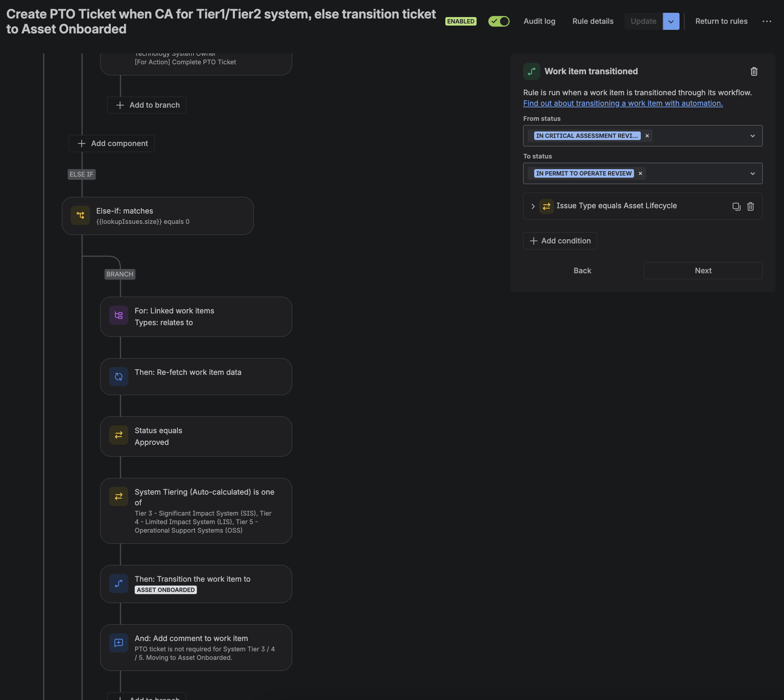Click the Update button

click(x=643, y=21)
